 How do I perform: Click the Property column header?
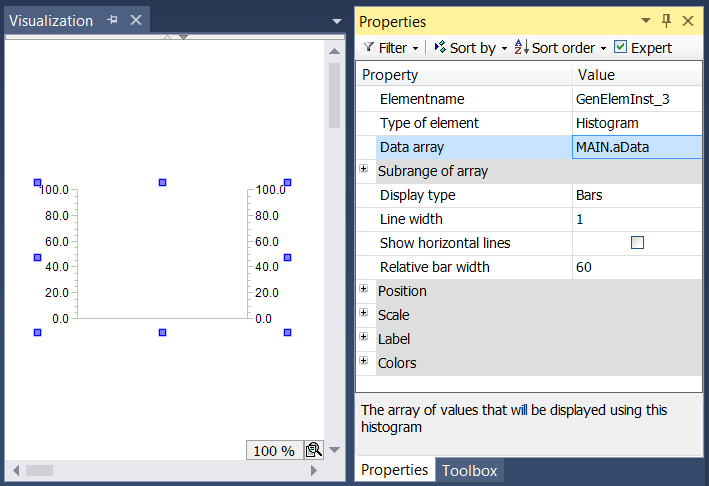(x=464, y=75)
